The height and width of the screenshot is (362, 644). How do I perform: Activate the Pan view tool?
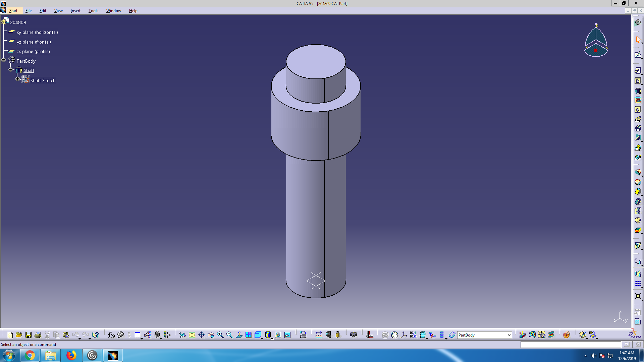201,335
